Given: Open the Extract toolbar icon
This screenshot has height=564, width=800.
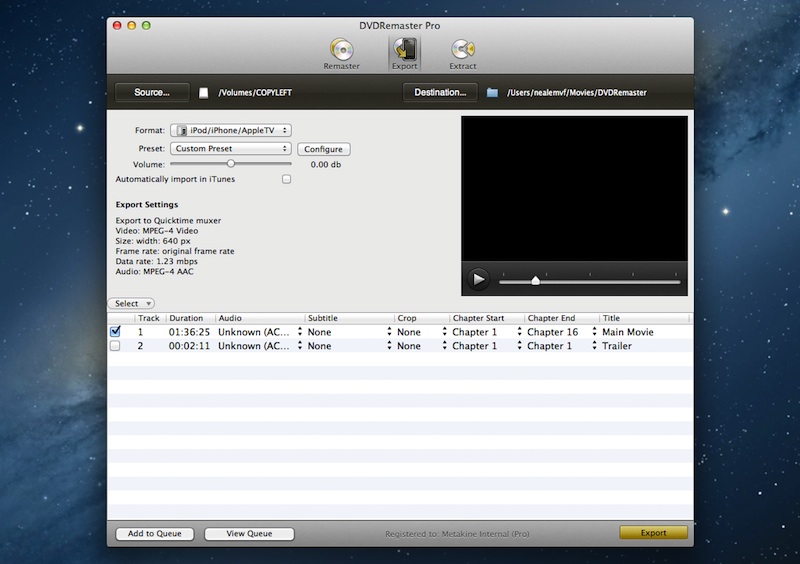Looking at the screenshot, I should click(x=462, y=52).
